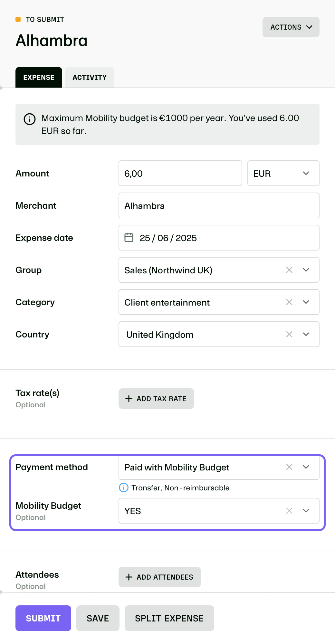Click the United Kingdom country value
The image size is (335, 644).
tap(160, 335)
